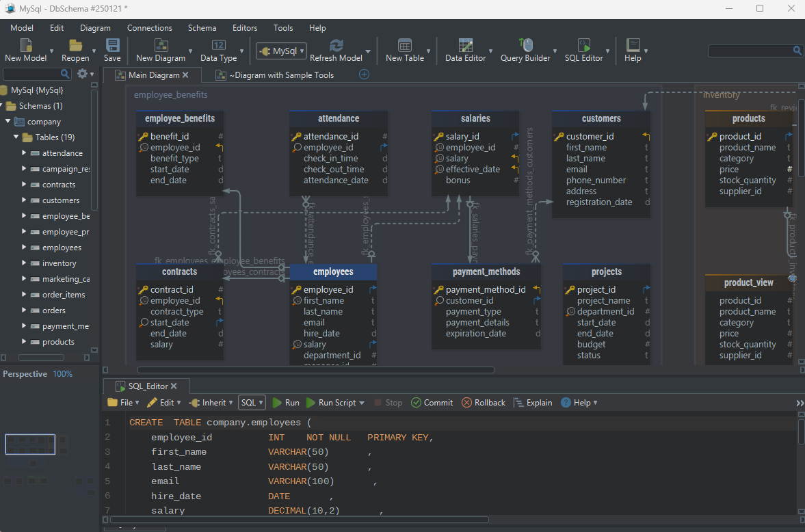Click the Refresh Model icon
Screen dimensions: 805x532
point(336,45)
